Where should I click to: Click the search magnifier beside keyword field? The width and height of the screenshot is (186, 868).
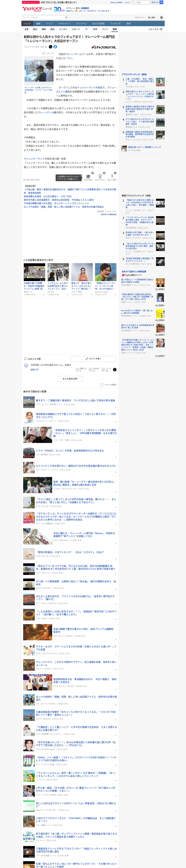(x=66, y=18)
